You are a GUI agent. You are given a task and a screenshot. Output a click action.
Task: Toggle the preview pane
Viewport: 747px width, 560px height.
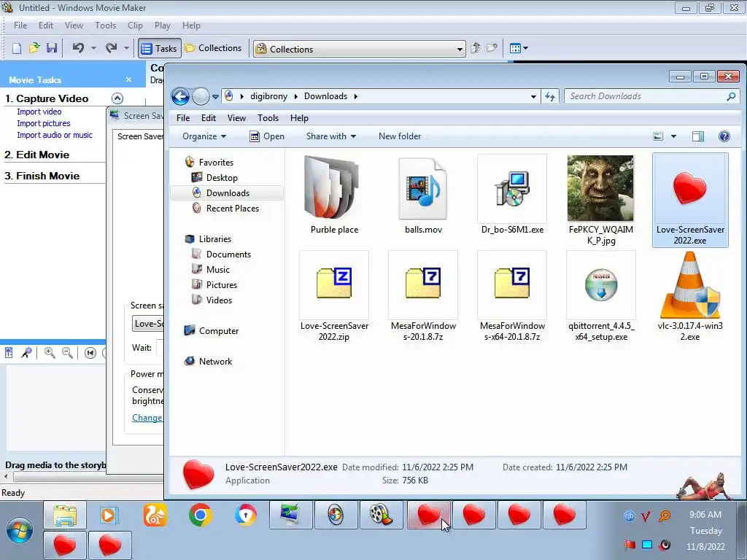pos(698,136)
